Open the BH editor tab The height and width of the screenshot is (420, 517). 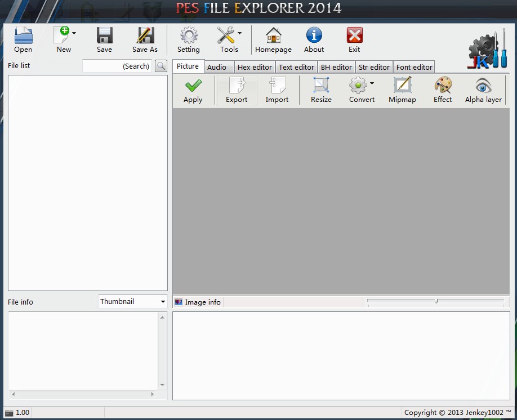[x=336, y=67]
